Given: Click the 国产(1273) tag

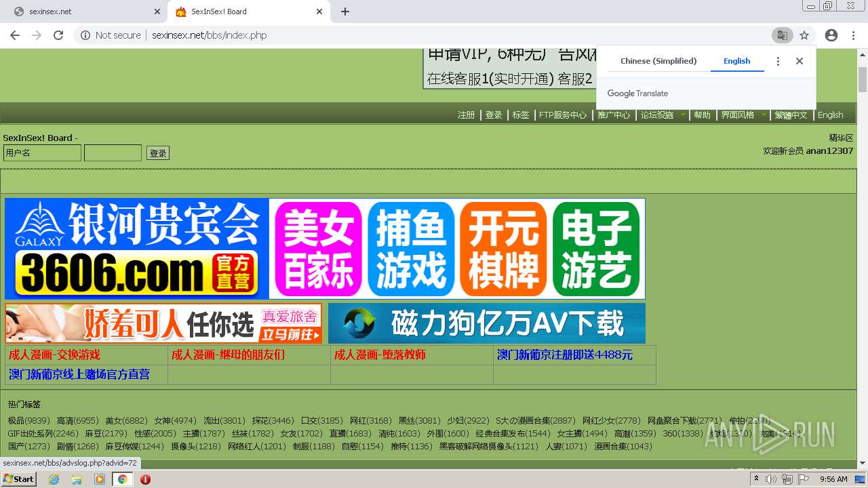Looking at the screenshot, I should coord(28,447).
